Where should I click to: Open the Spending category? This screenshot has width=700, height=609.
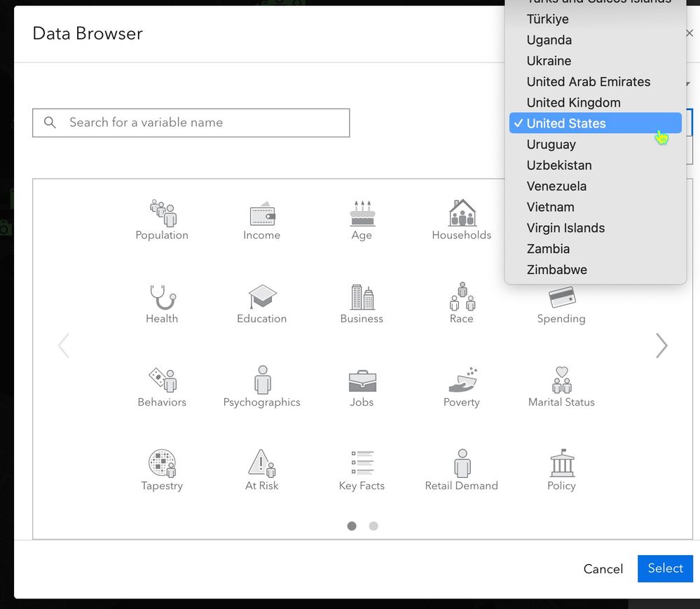pos(561,306)
